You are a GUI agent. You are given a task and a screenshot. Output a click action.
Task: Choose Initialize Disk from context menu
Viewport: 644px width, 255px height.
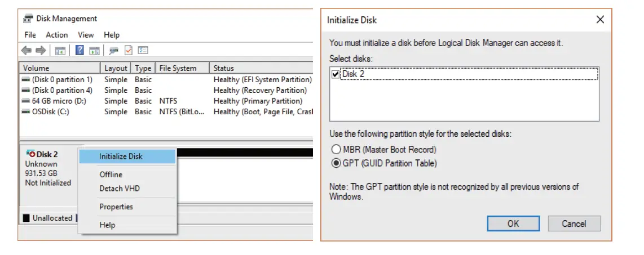[x=121, y=156]
